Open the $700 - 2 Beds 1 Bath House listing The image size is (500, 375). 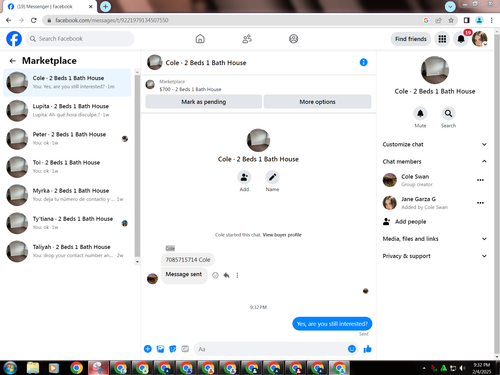pyautogui.click(x=190, y=89)
